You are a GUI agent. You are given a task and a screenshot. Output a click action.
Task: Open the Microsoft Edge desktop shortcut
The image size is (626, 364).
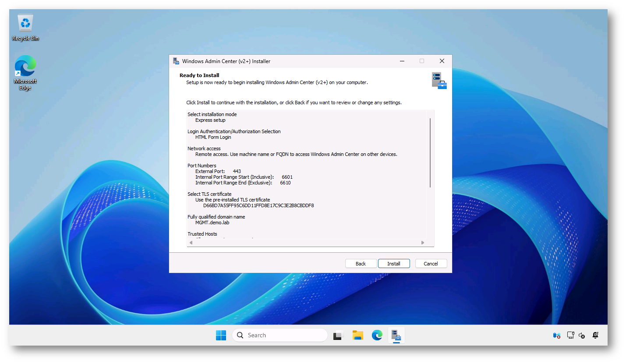(25, 73)
